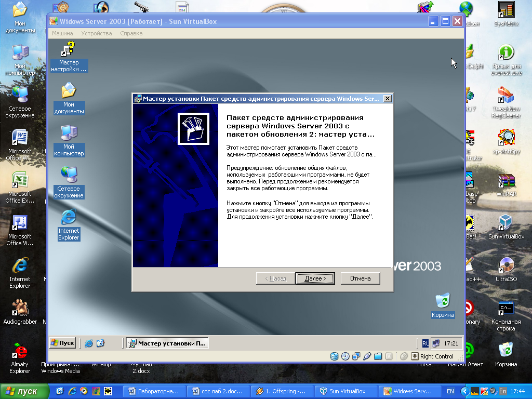Open Microsoft Office Word host desktop shortcut
This screenshot has height=399, width=532.
coord(20,145)
